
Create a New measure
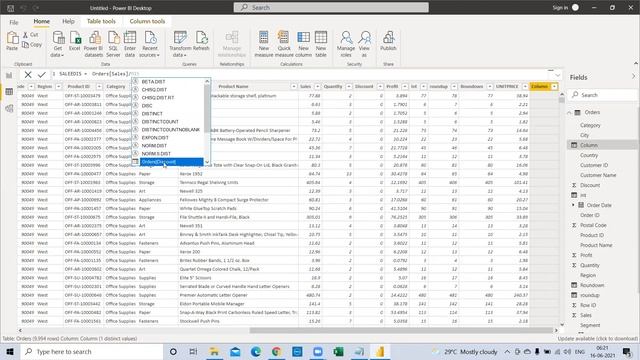[264, 44]
